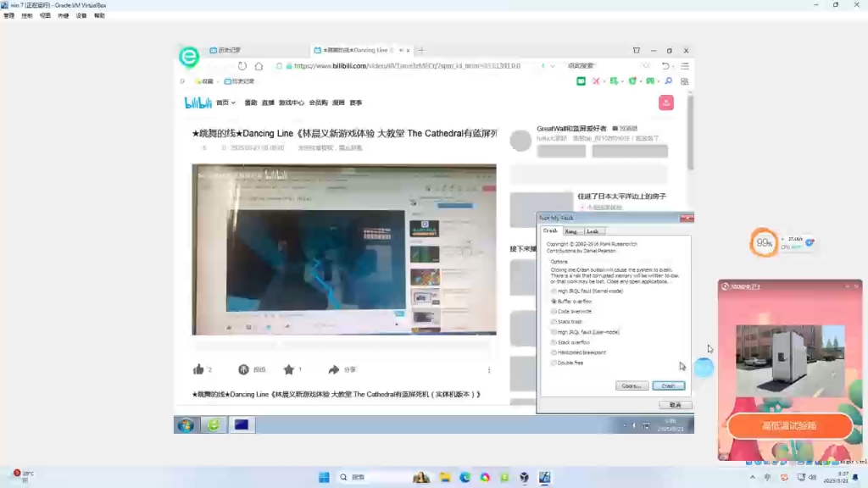Click the 99% memory usage circle widget

[x=764, y=243]
